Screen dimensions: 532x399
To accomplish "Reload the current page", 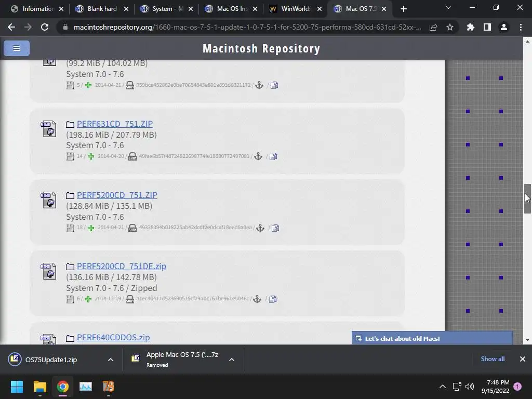I will pyautogui.click(x=45, y=27).
